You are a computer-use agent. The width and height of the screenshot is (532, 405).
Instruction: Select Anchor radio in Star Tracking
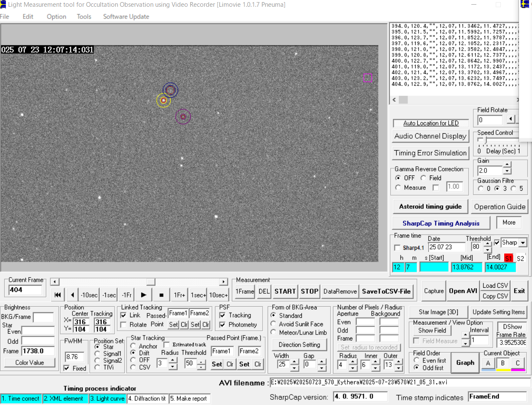coord(133,346)
